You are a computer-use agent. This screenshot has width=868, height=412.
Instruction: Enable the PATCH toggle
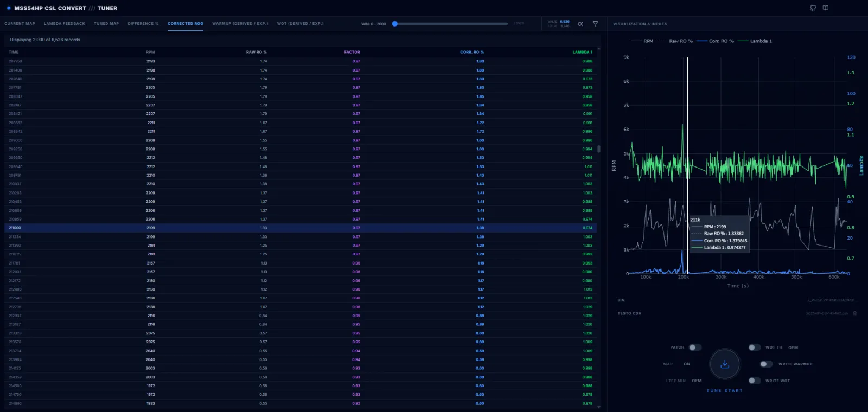695,347
